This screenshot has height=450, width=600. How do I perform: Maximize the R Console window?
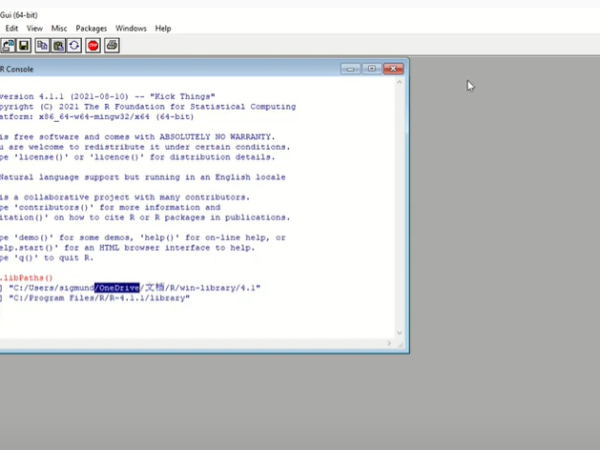[x=371, y=69]
